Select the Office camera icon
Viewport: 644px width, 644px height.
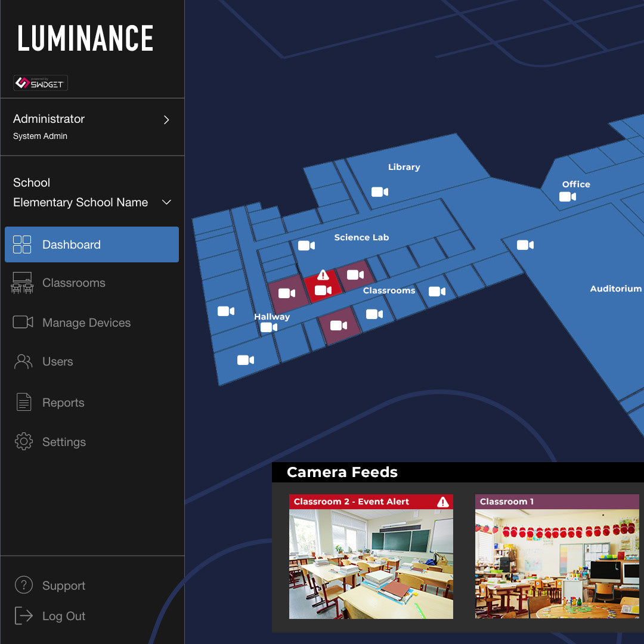pos(567,197)
